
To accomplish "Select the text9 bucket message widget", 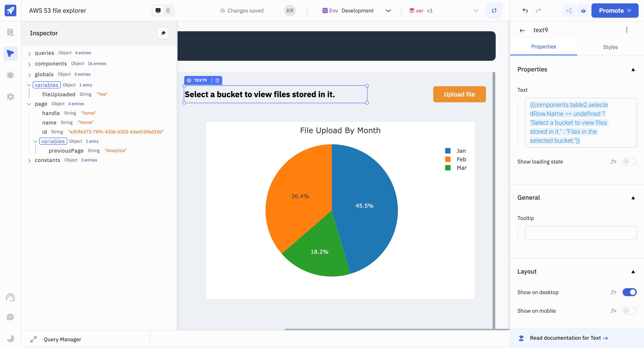I will [275, 94].
